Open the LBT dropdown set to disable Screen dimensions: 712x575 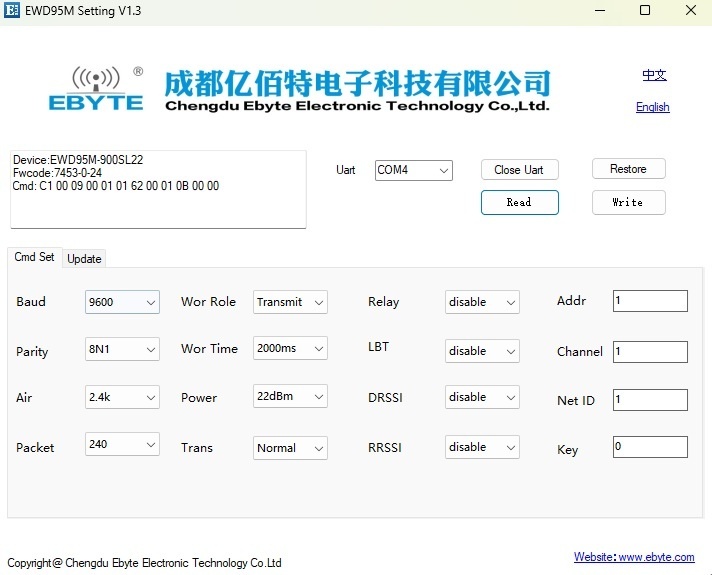coord(482,351)
